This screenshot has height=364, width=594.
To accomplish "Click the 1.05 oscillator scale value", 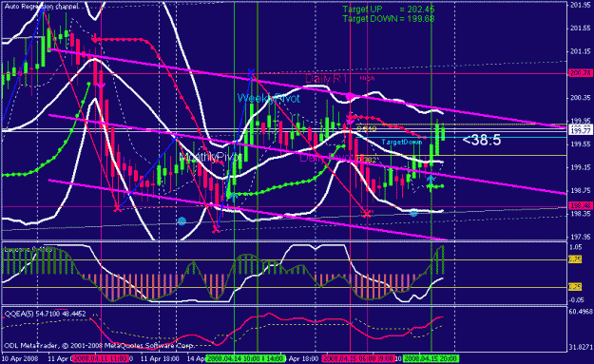I will tap(575, 247).
